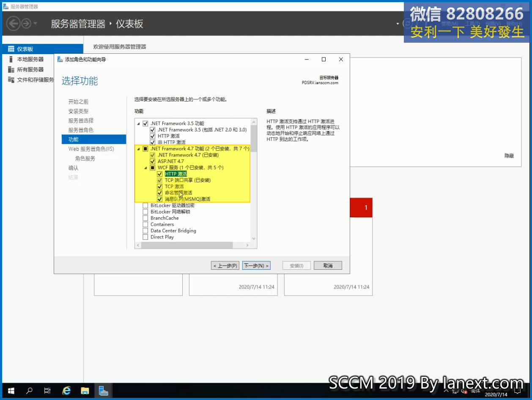Select the 功能 wizard step
The image size is (532, 400).
(94, 139)
